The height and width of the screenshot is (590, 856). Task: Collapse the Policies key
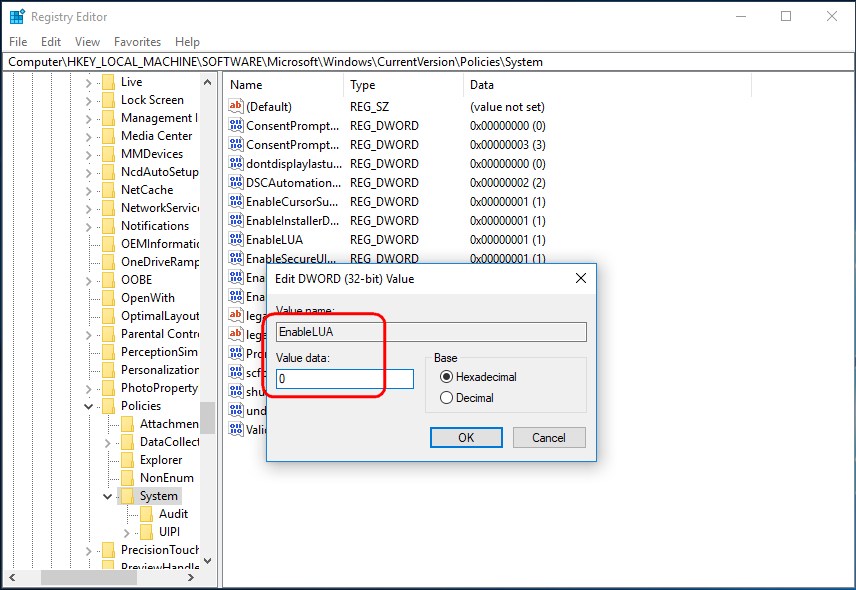tap(88, 407)
